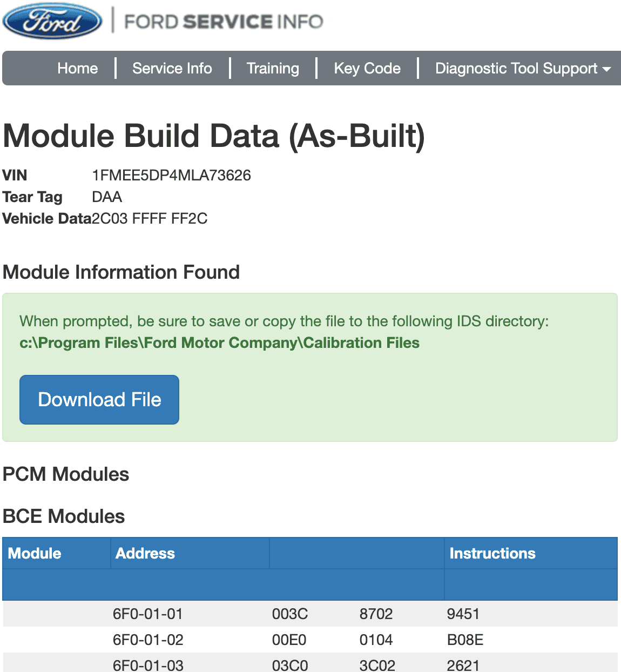Select Key Code in navigation bar

367,68
